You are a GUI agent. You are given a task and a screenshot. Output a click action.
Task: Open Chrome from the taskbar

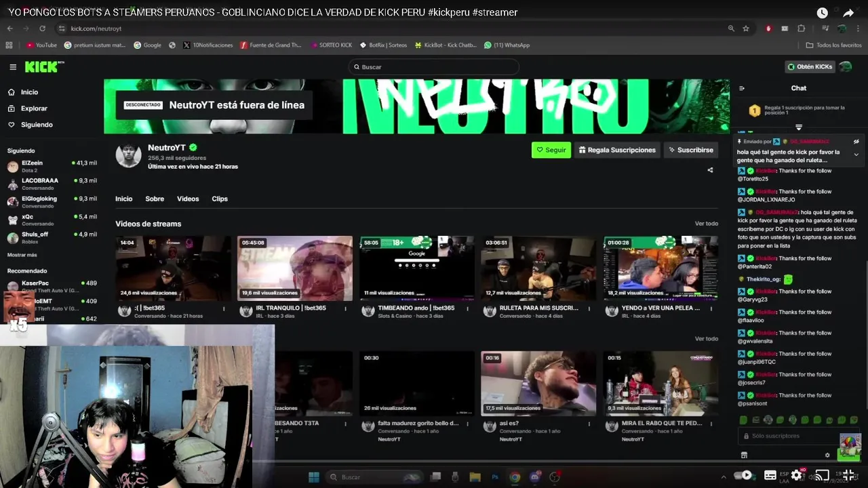(515, 476)
